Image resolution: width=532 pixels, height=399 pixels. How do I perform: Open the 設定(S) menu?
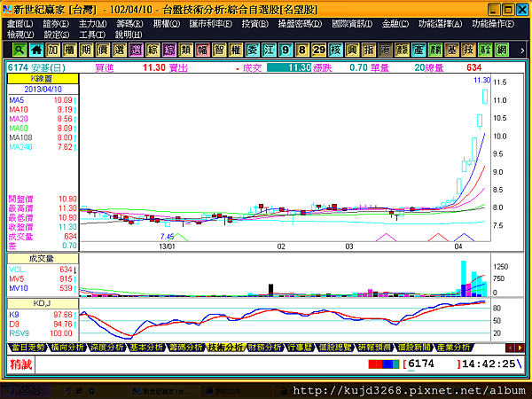57,35
